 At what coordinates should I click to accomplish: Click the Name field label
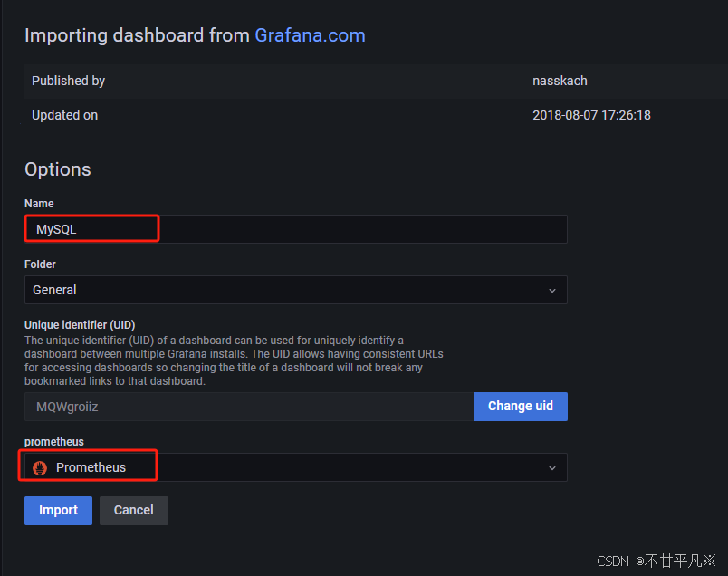click(39, 204)
